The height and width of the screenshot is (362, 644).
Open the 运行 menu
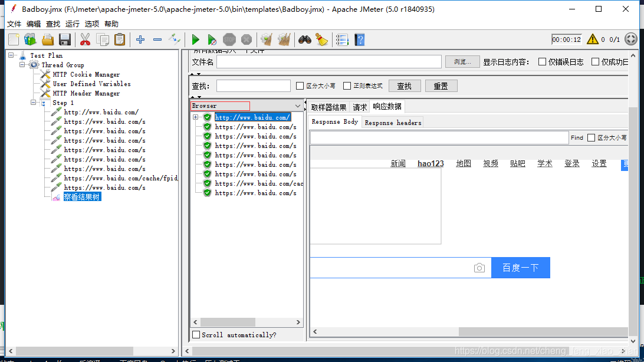click(73, 24)
